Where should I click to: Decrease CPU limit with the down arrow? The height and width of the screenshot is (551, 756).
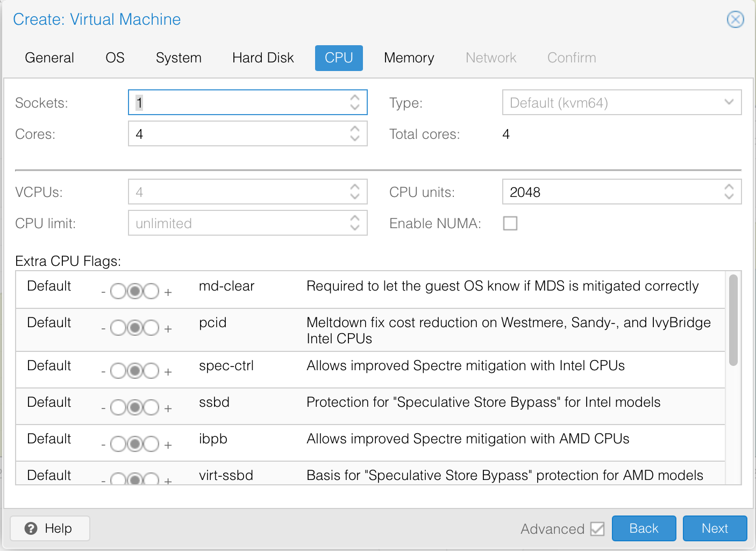point(354,228)
